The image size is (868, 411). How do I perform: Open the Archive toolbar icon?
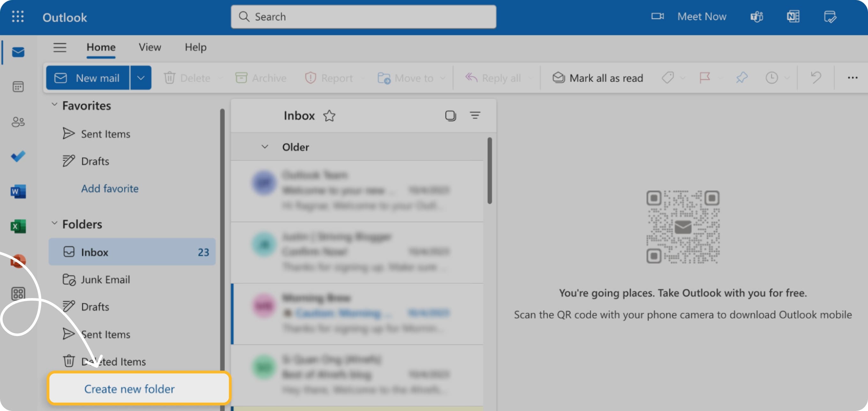[261, 78]
